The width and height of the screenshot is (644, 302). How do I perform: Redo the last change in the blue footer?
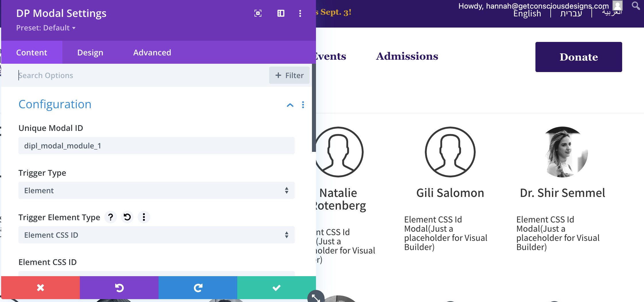pyautogui.click(x=198, y=288)
